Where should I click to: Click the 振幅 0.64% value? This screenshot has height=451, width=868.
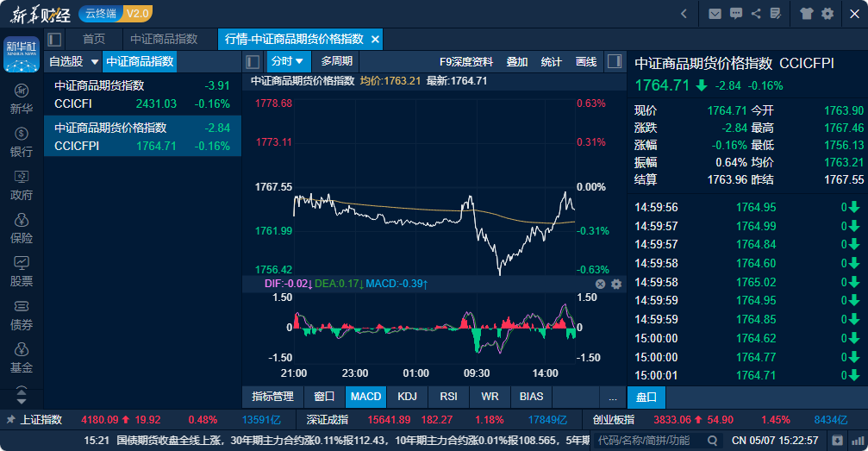pos(731,162)
